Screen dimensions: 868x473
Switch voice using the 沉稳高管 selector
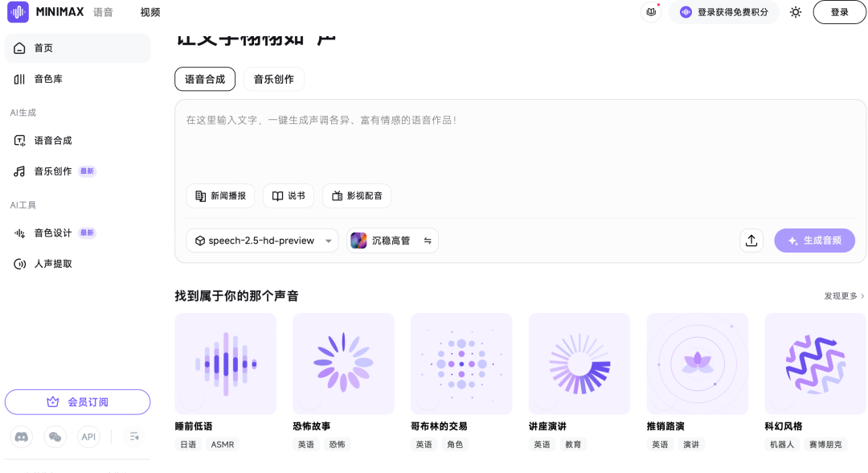coord(392,241)
